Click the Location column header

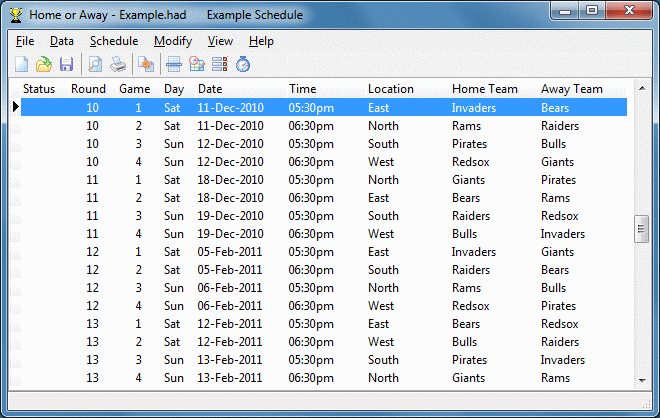pyautogui.click(x=391, y=89)
